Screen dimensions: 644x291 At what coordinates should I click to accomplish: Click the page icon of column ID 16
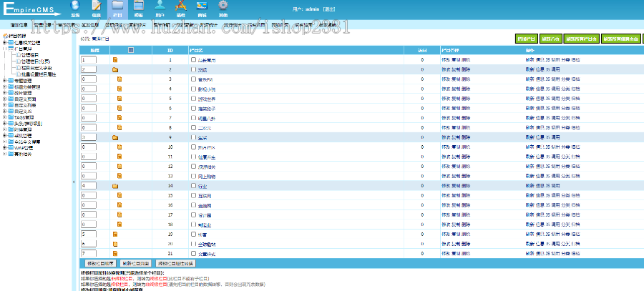[x=119, y=204]
